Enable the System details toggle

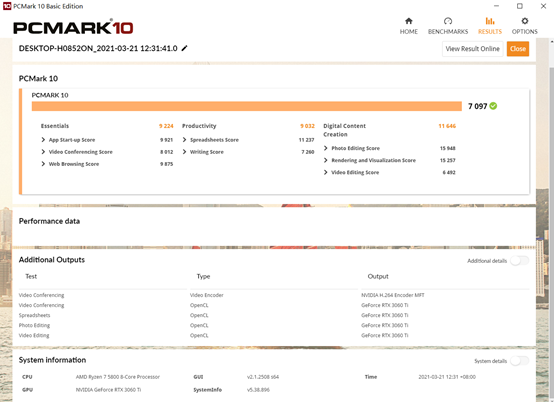click(519, 361)
